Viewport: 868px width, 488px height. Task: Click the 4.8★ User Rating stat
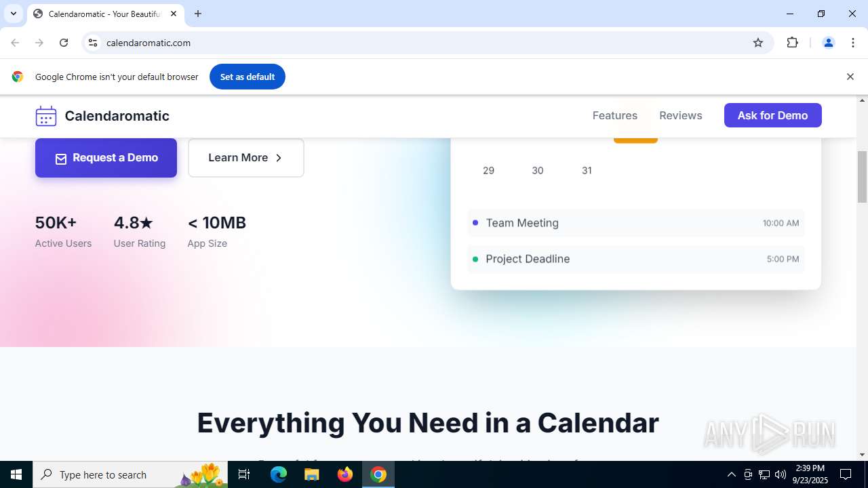pos(139,232)
